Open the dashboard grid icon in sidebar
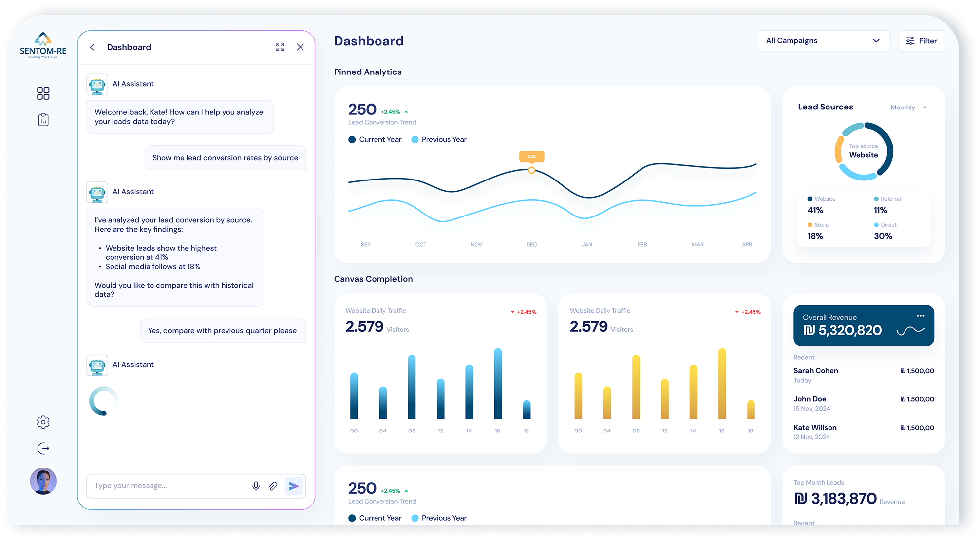 pyautogui.click(x=43, y=93)
